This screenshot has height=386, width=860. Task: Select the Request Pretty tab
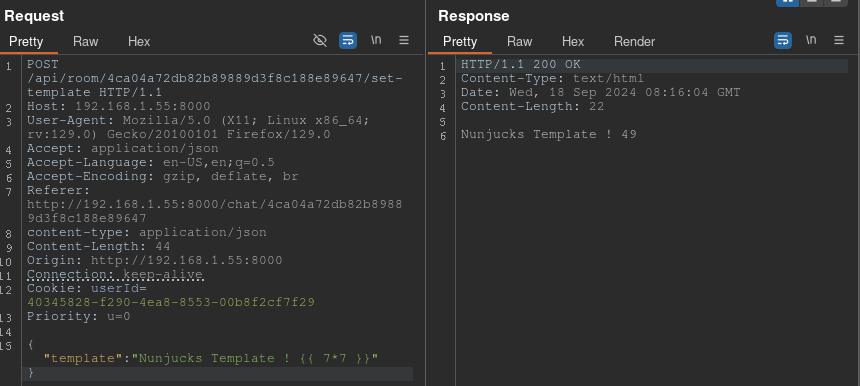click(26, 42)
